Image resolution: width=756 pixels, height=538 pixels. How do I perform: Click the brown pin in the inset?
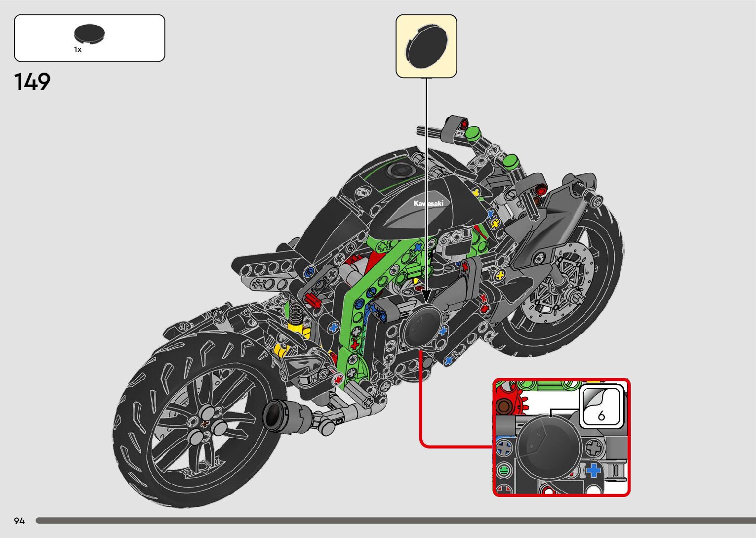click(504, 407)
